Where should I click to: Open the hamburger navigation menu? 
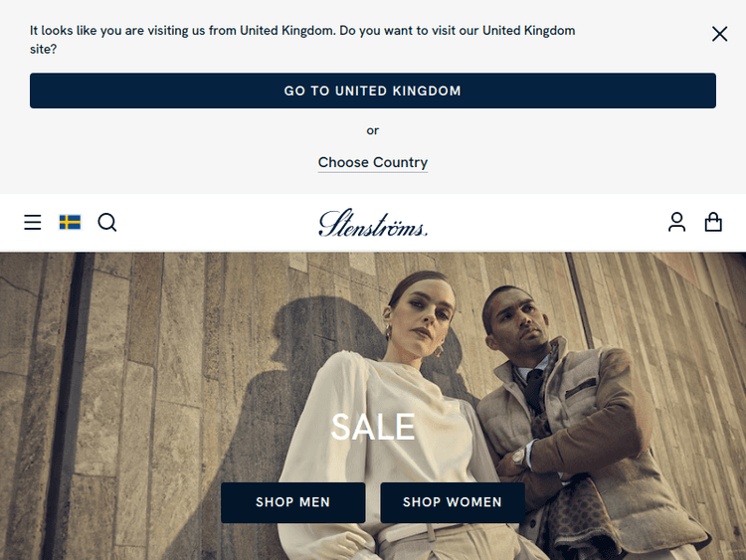point(33,222)
